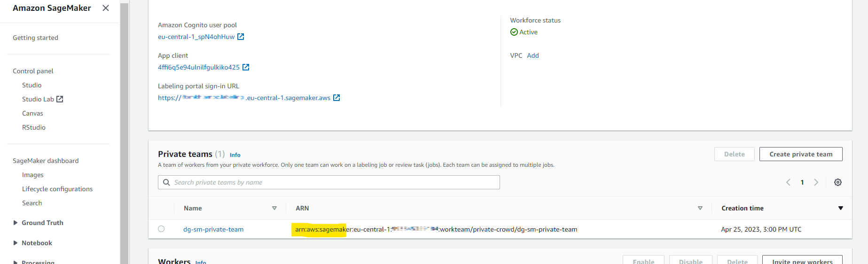Click the private teams Delete button
The width and height of the screenshot is (868, 264).
(734, 154)
